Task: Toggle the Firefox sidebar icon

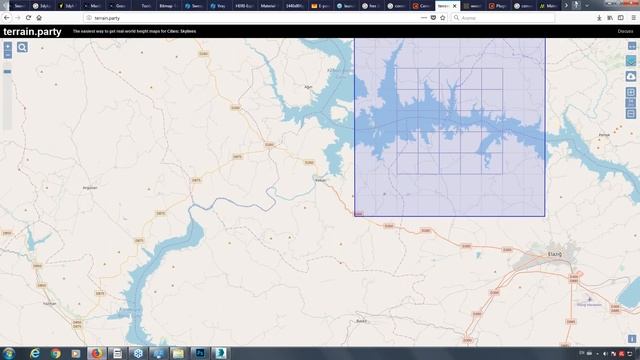Action: [x=620, y=18]
